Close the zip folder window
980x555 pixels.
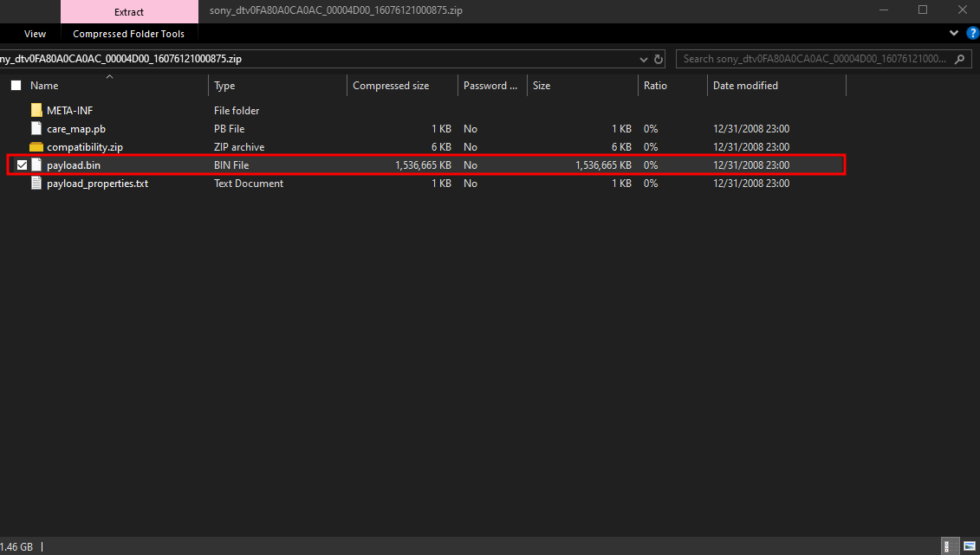pos(962,10)
